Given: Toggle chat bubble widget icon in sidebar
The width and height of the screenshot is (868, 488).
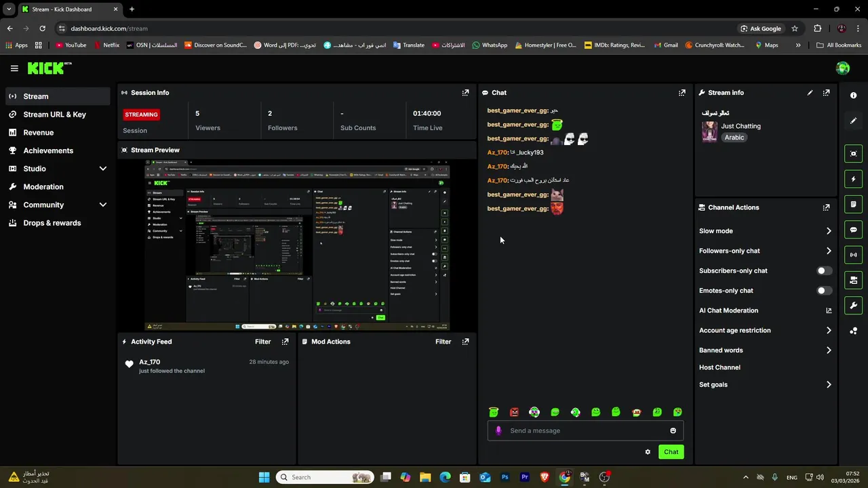Looking at the screenshot, I should tap(853, 230).
